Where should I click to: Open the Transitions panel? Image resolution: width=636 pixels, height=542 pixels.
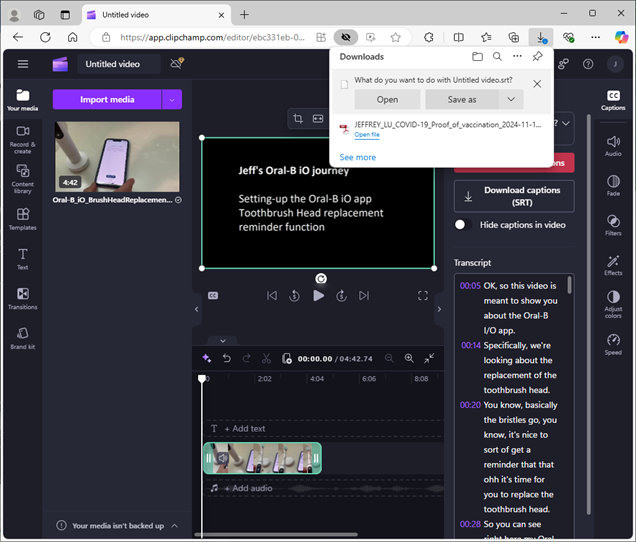click(23, 299)
